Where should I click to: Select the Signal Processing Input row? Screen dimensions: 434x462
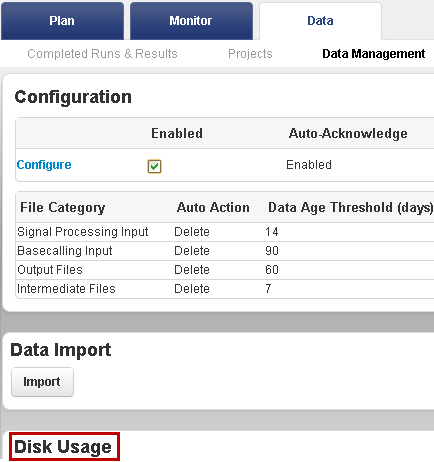[225, 232]
